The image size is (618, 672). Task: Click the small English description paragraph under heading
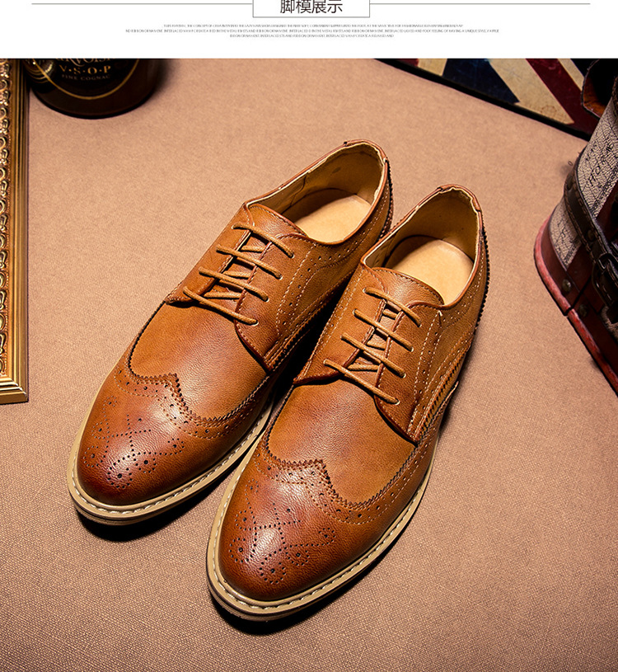pos(312,31)
